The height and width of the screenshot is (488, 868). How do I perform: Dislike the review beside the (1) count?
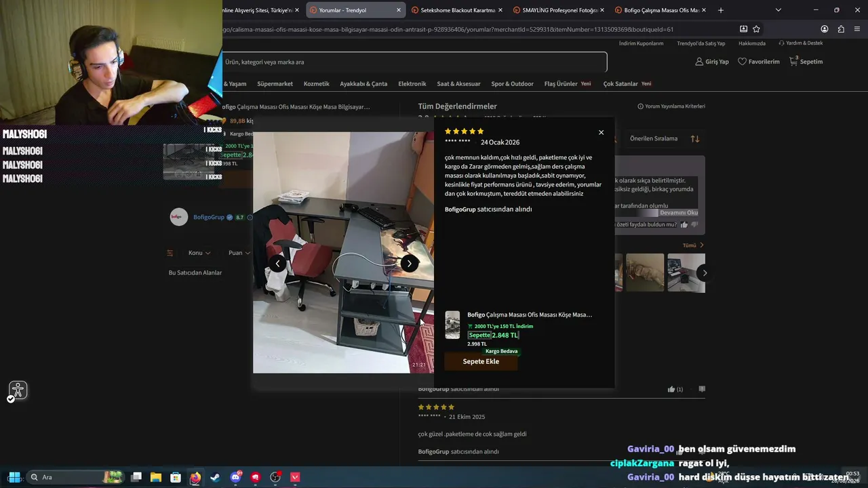[x=702, y=389]
